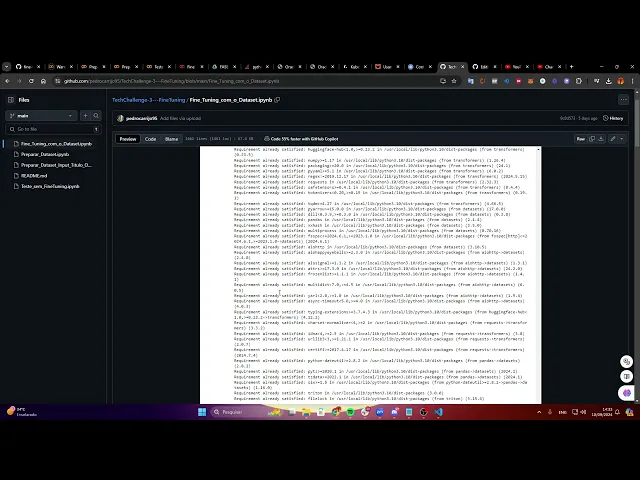Go to the browser home page

click(x=43, y=81)
